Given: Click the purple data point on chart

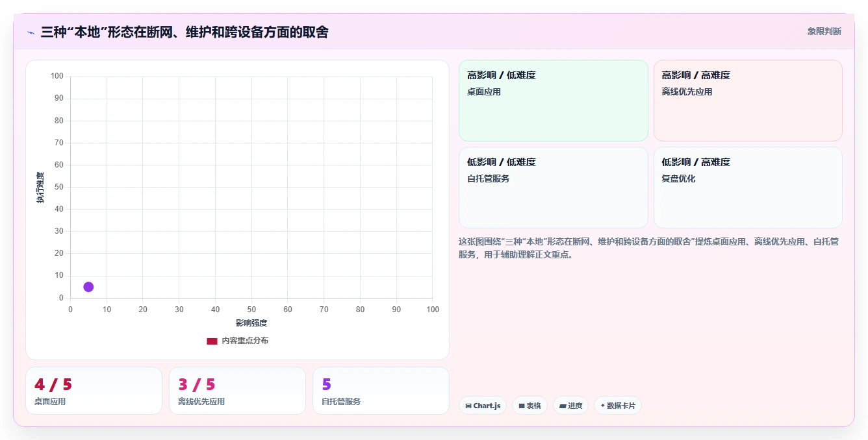Looking at the screenshot, I should pyautogui.click(x=88, y=287).
